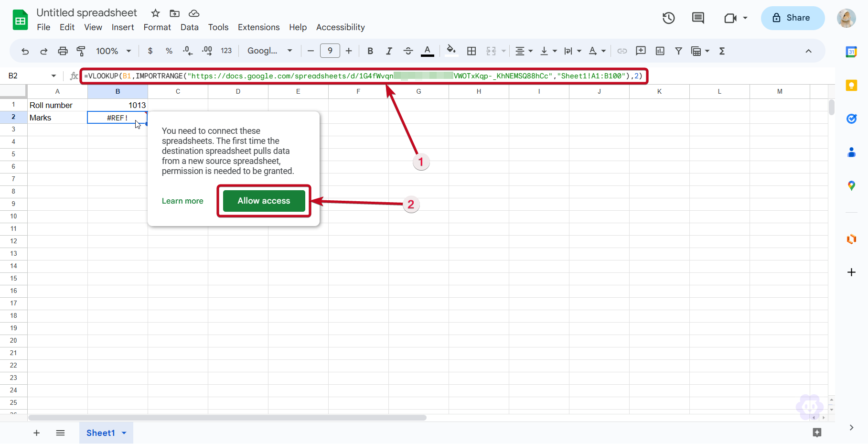Click the formula bar text
868x444 pixels.
[364, 76]
